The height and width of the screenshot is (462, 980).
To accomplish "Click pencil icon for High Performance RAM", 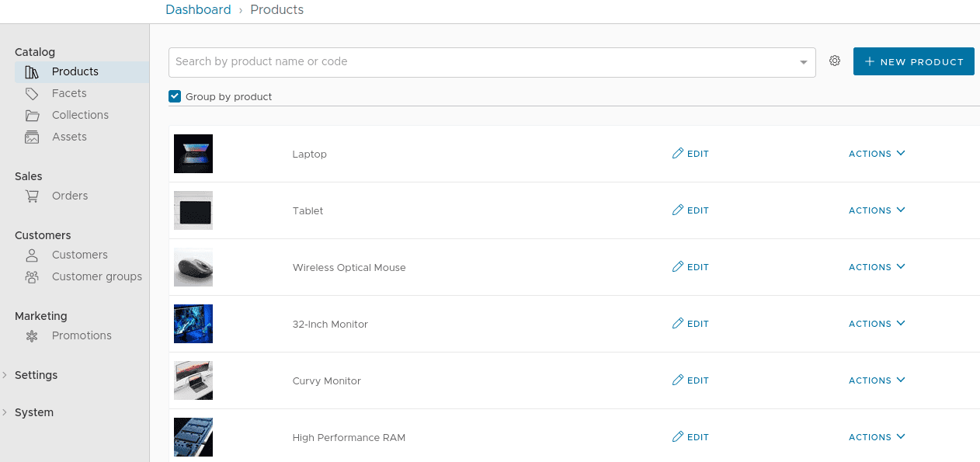I will point(678,436).
